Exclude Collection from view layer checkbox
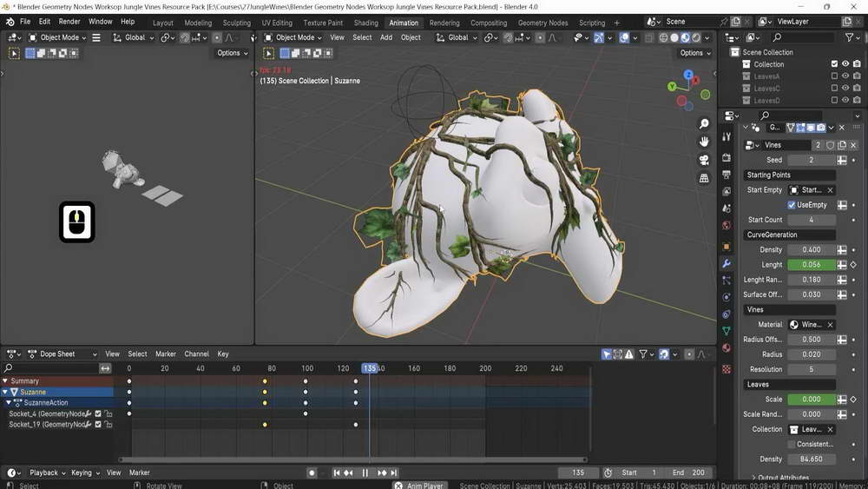This screenshot has height=489, width=868. pos(834,64)
